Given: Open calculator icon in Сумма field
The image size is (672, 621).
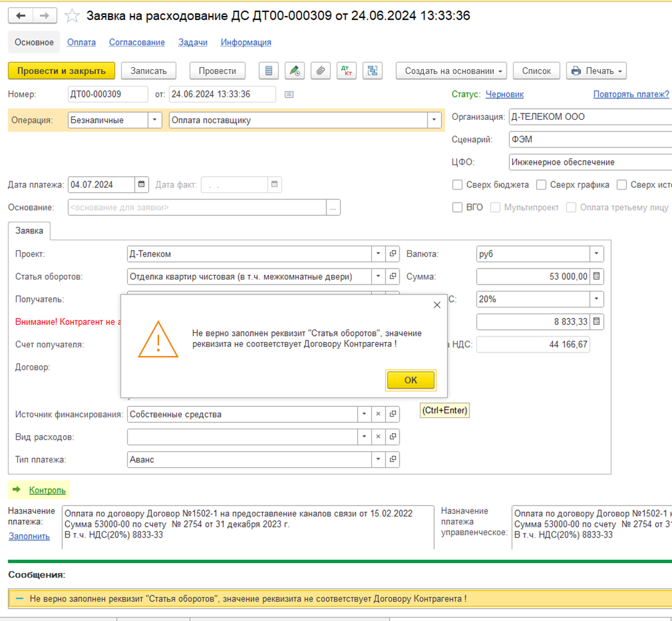Looking at the screenshot, I should coord(596,277).
